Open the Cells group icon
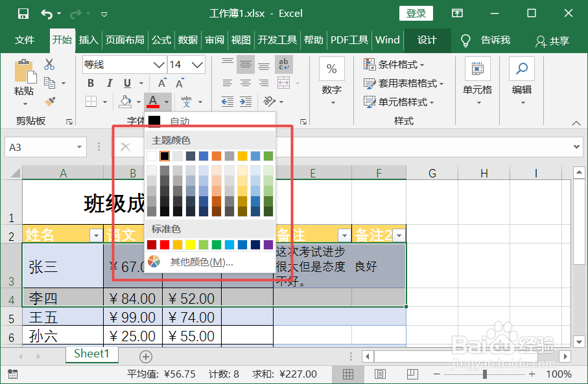 477,69
